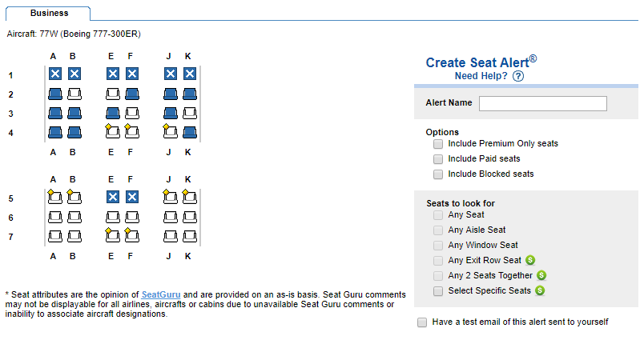Click blocked seat 1A
The width and height of the screenshot is (644, 340).
coord(55,74)
